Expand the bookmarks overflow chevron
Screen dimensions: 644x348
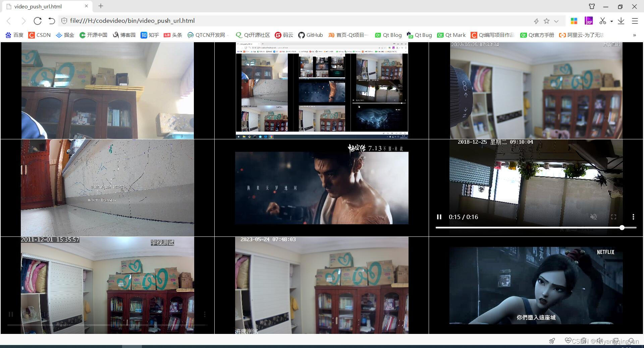click(x=634, y=35)
